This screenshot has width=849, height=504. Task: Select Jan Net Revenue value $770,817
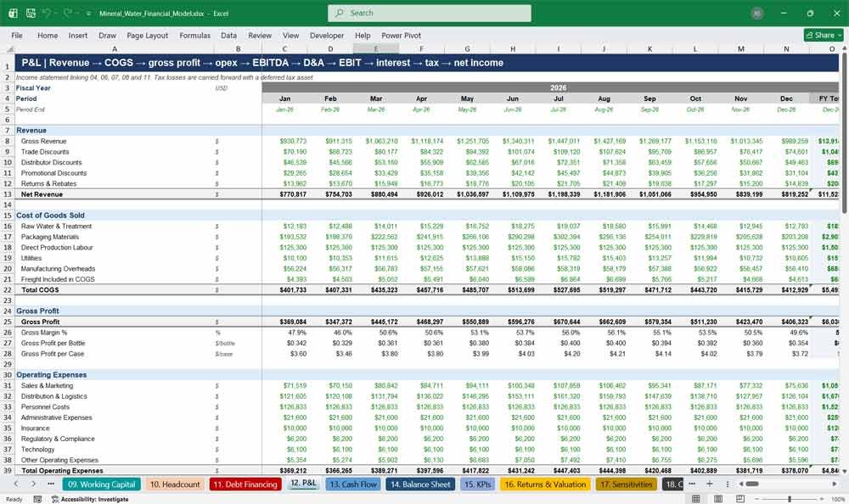(x=284, y=194)
